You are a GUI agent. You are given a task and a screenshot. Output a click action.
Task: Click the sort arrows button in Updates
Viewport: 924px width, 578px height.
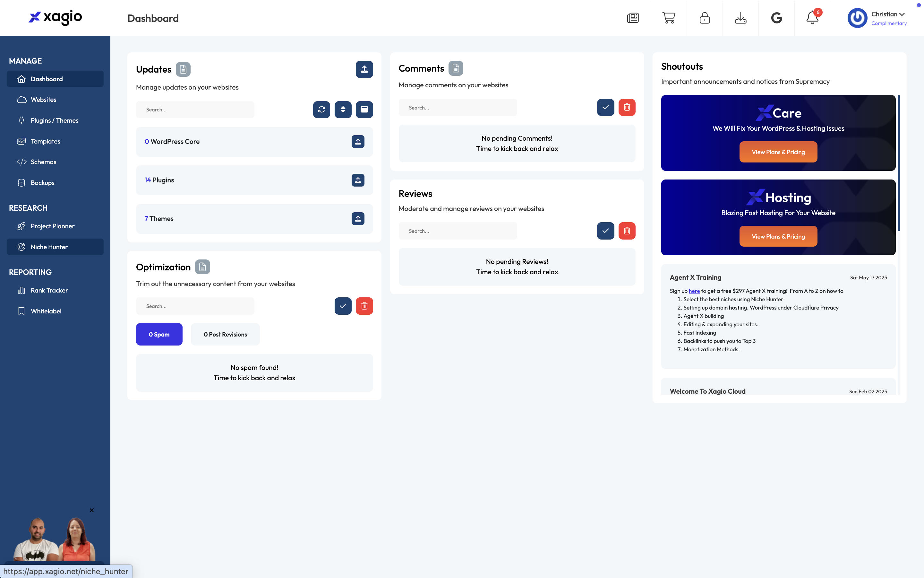tap(343, 109)
